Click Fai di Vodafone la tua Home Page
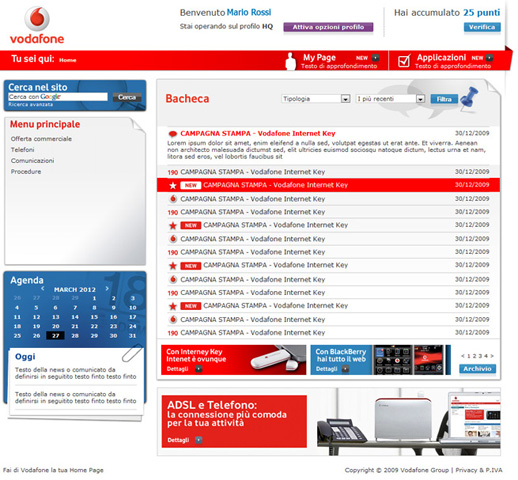 click(x=53, y=470)
